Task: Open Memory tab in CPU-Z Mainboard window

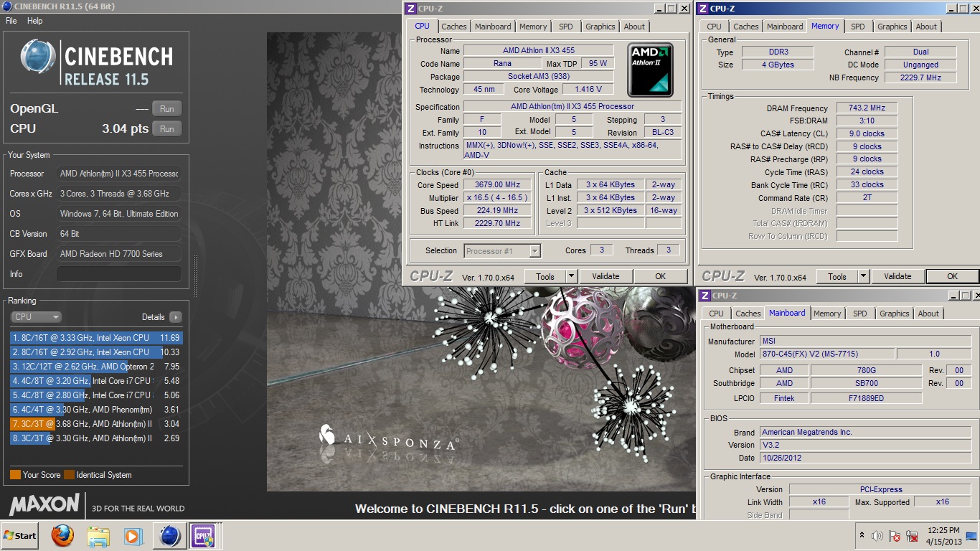Action: (x=827, y=314)
